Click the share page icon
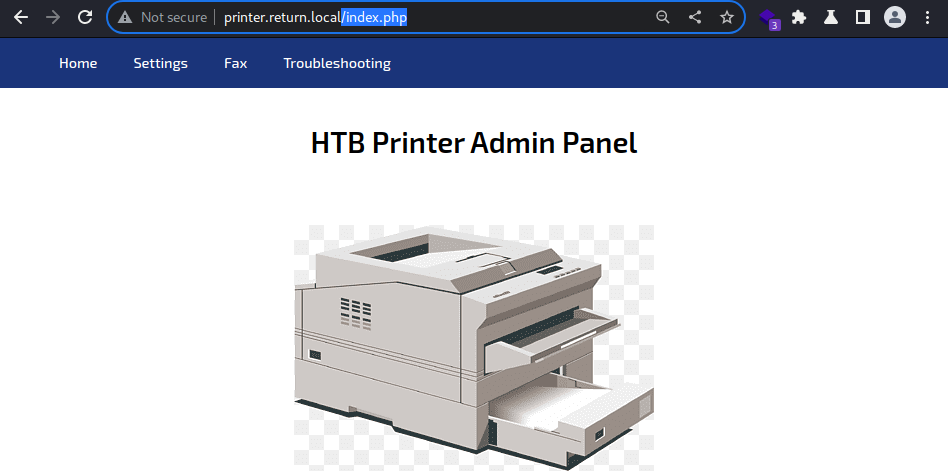The image size is (948, 475). (x=695, y=18)
